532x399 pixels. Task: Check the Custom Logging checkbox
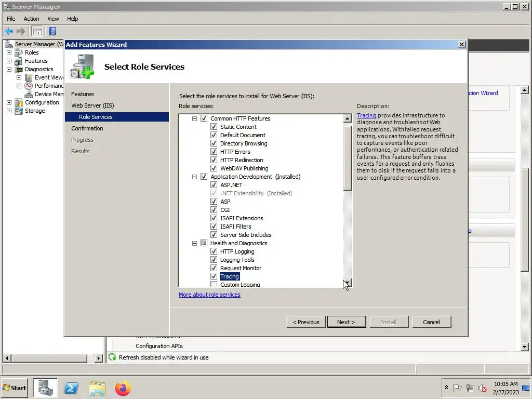(214, 284)
